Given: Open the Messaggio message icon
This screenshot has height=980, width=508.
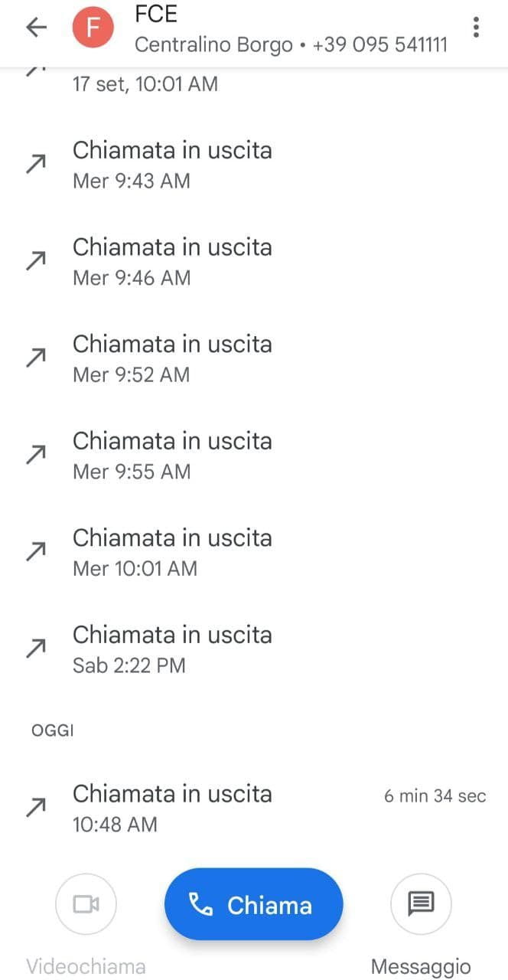Looking at the screenshot, I should point(421,905).
